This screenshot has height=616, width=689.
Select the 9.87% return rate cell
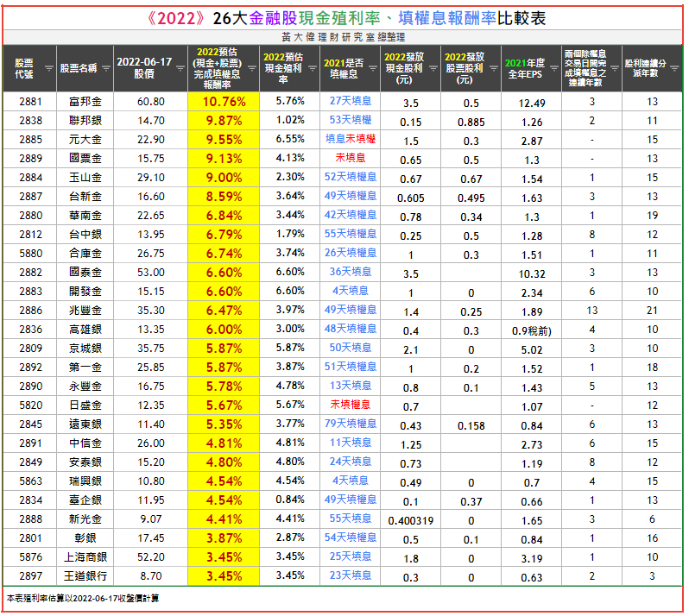point(224,120)
